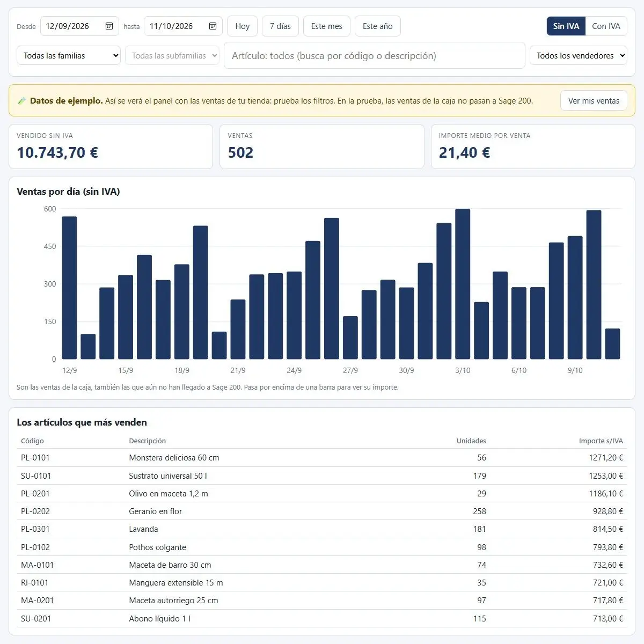
Task: Switch to Sin IVA view
Action: 566,26
